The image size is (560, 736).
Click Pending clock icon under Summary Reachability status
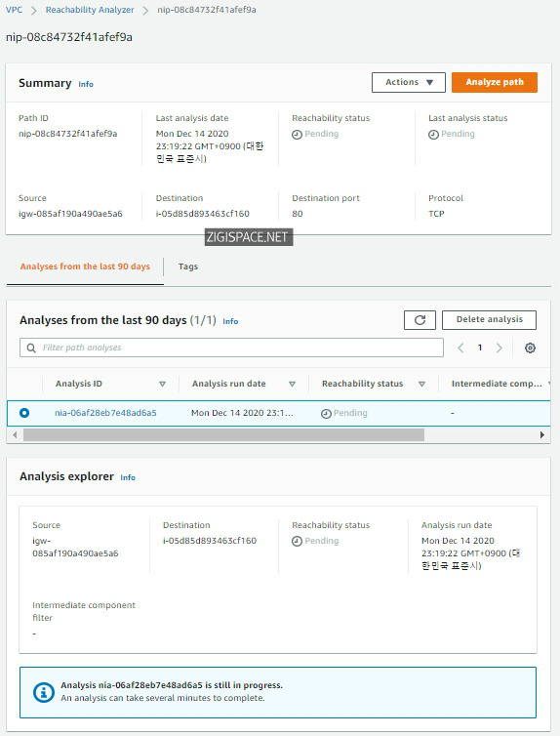297,135
